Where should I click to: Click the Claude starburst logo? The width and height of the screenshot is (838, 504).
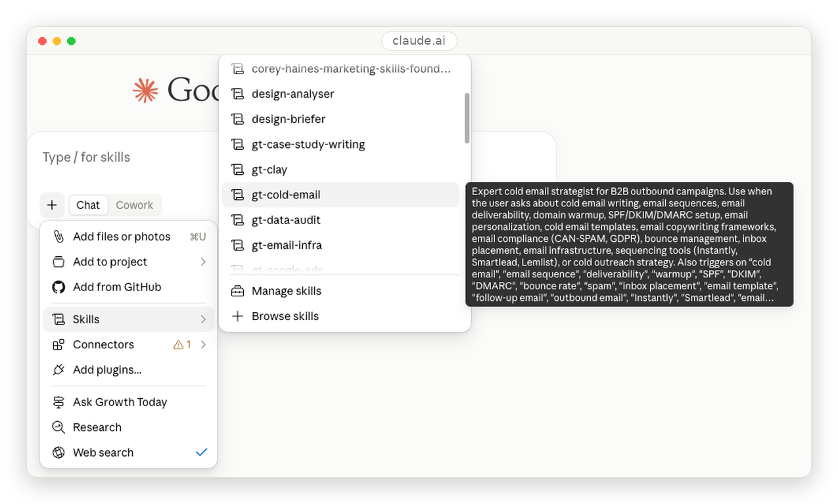click(x=145, y=90)
